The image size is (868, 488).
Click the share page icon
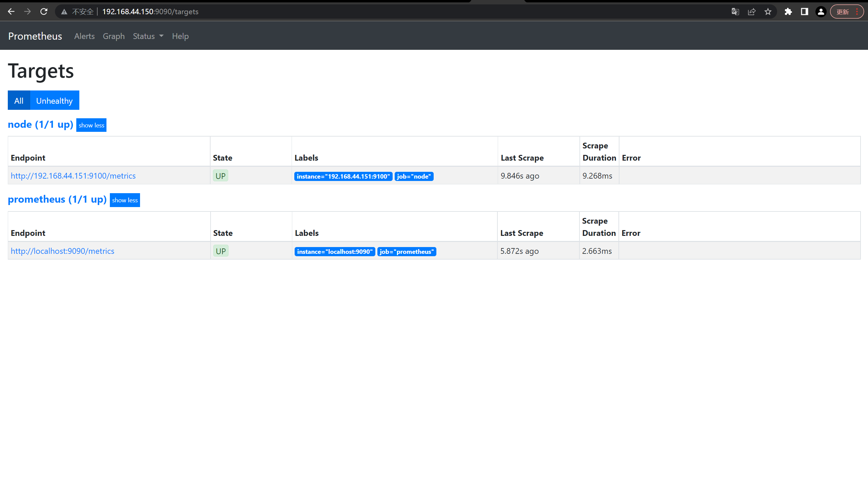[752, 12]
